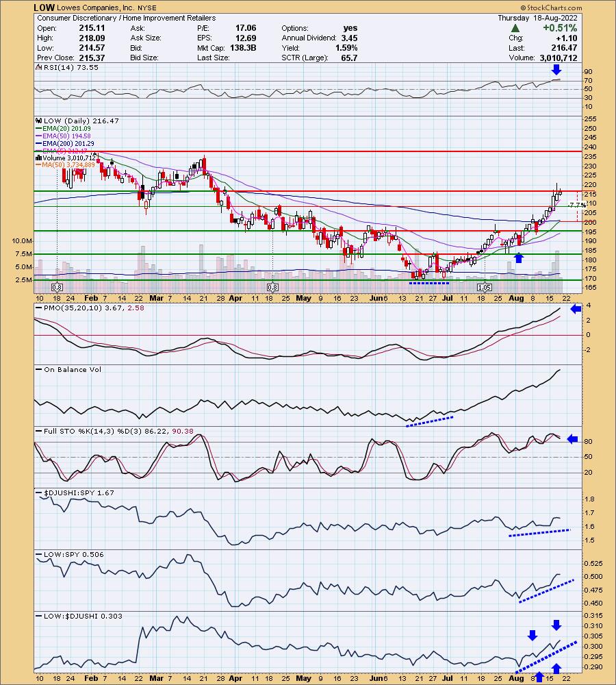Click the Yield value 1.59%
Viewport: 616px width, 685px height.
point(346,48)
